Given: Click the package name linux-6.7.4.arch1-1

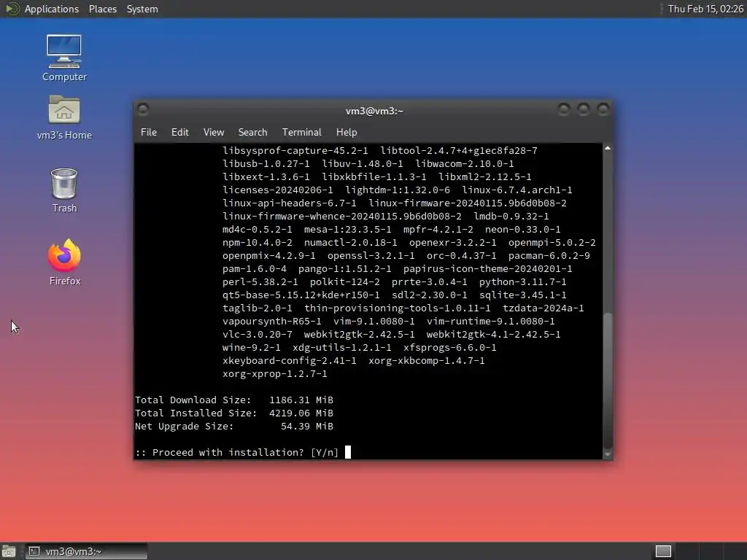Looking at the screenshot, I should coord(517,190).
